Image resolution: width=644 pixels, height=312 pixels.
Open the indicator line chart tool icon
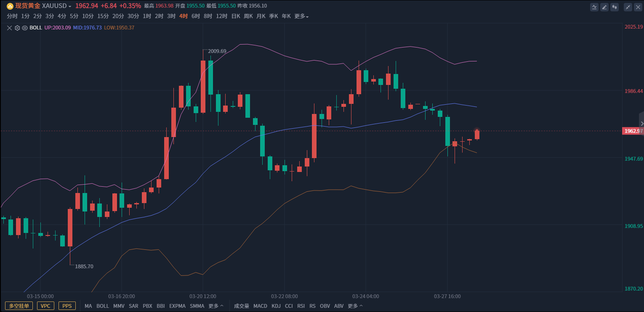[594, 7]
